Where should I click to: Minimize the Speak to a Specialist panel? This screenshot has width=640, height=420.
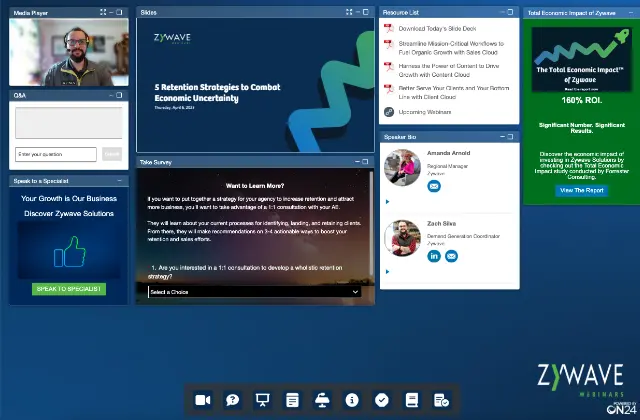coord(120,180)
